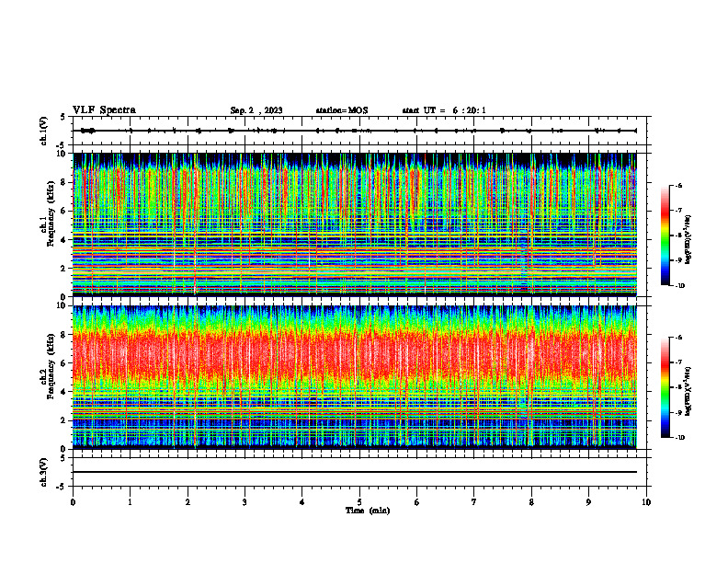Image resolution: width=728 pixels, height=563 pixels.
Task: Click the "9" minute tick label
Action: tap(588, 502)
